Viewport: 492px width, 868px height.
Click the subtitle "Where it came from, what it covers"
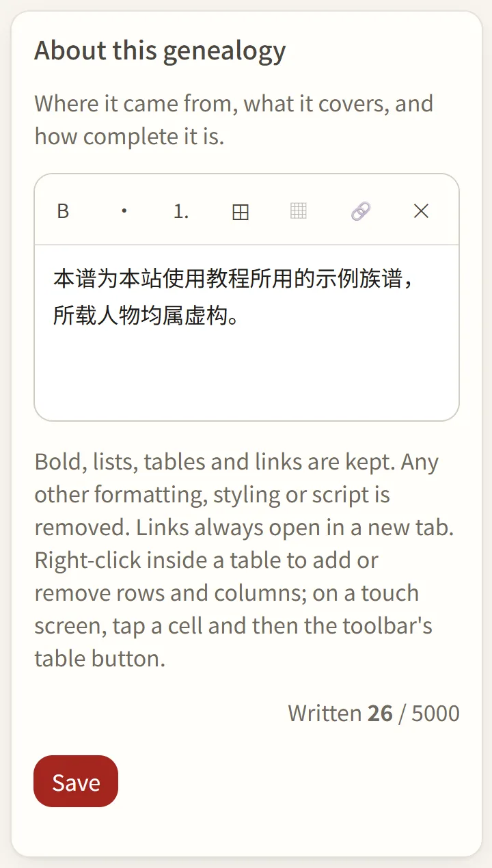(212, 104)
